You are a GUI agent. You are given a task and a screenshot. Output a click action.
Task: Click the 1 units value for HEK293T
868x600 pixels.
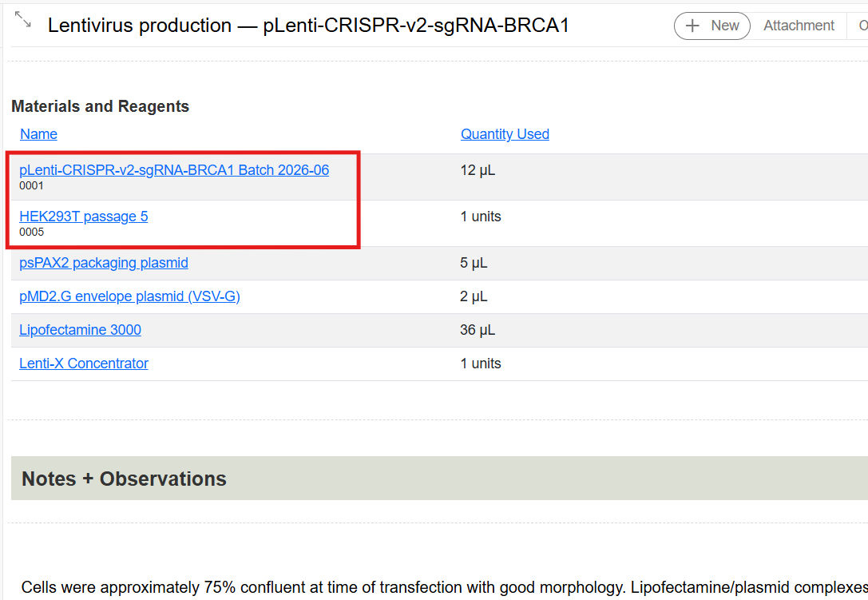(x=481, y=217)
